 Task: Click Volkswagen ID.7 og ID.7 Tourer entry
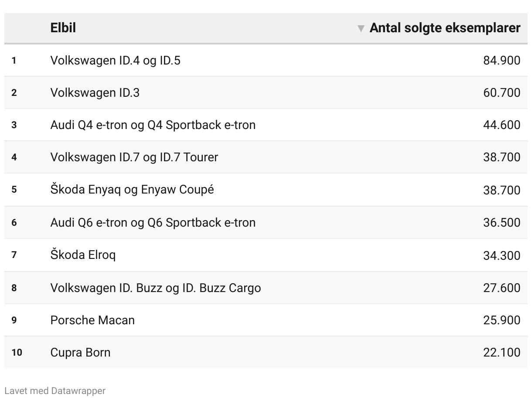click(134, 157)
